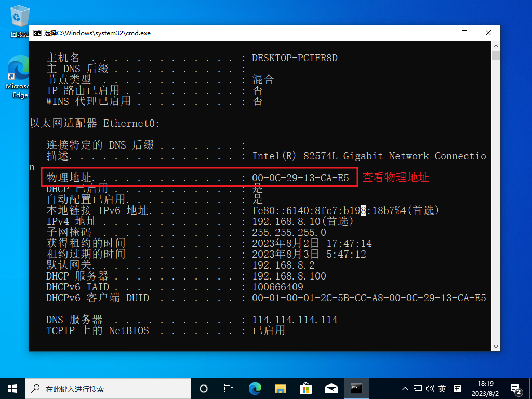Click the IPv4 address 192.168.8.10
Viewport: 532px width, 399px height.
click(x=286, y=221)
